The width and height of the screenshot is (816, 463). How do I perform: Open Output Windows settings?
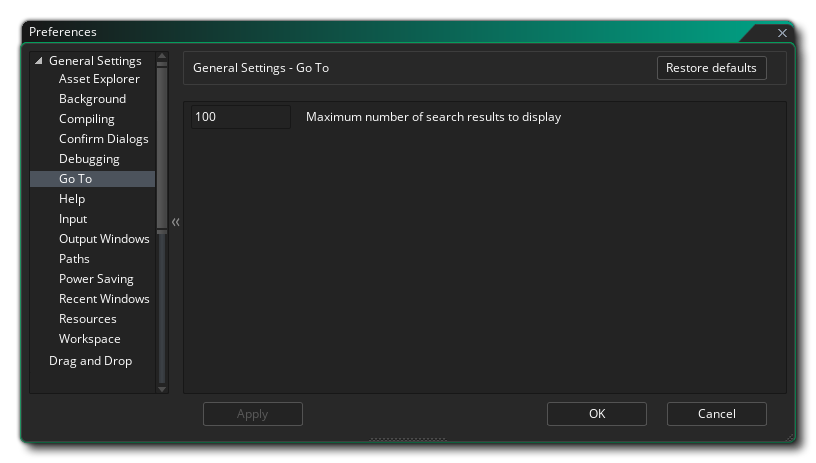[x=104, y=239]
